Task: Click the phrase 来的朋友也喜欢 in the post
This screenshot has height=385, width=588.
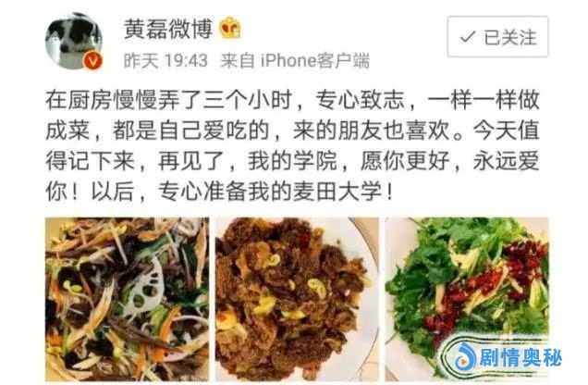Action: 372,130
